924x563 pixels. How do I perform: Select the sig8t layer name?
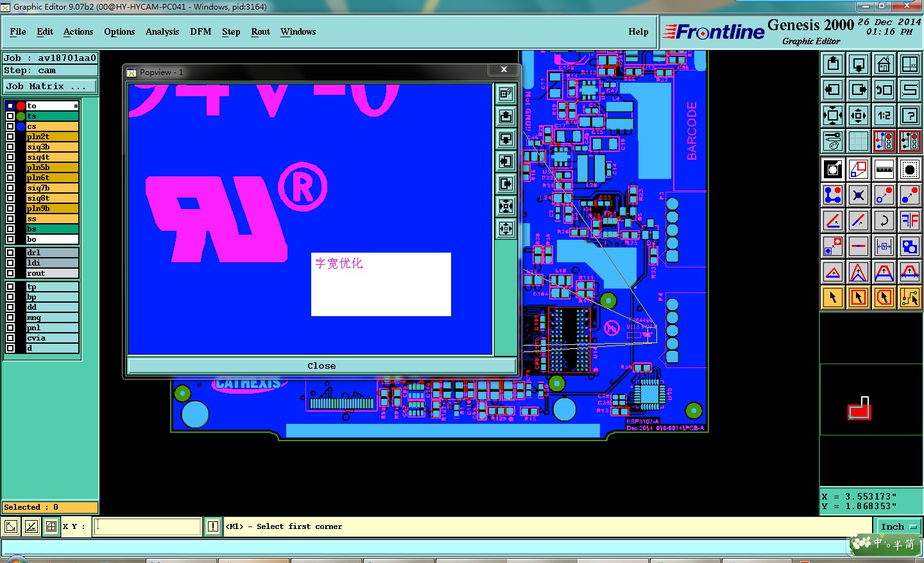click(52, 198)
